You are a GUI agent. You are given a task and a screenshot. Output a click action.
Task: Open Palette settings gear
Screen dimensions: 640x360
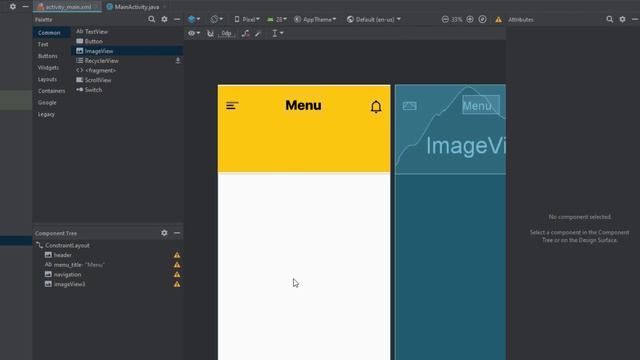(164, 19)
